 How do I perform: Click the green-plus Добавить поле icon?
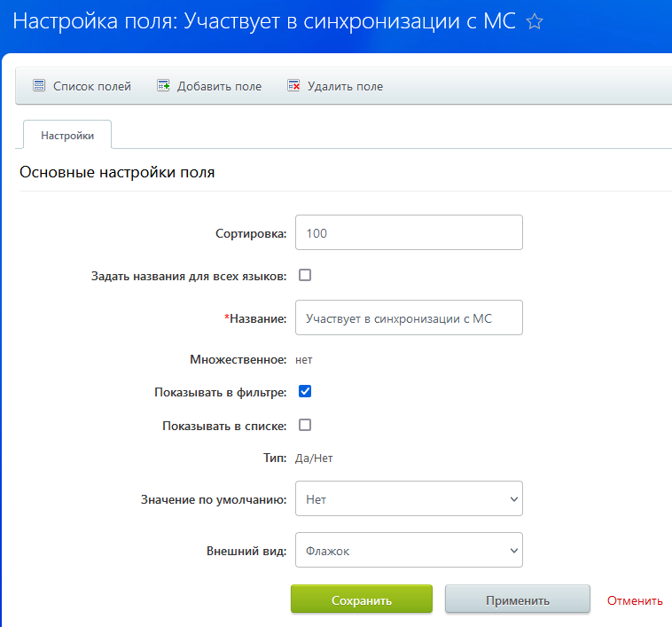pyautogui.click(x=163, y=86)
